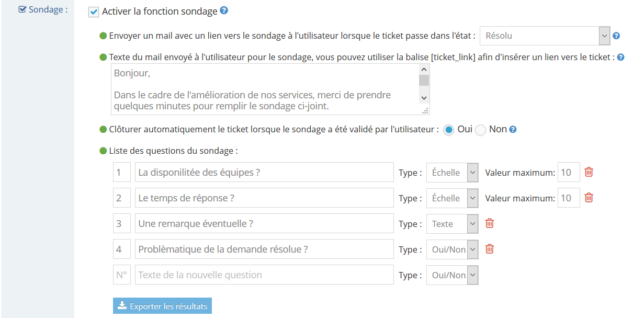Open help icon after the Oui/Non closing option
The image size is (644, 318).
point(513,130)
